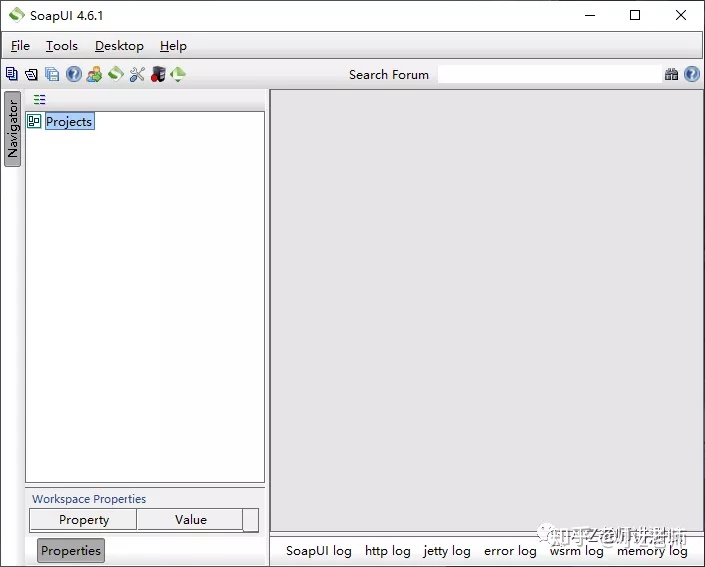Viewport: 705px width, 567px height.
Task: Click the green list icon above Projects
Action: (x=40, y=99)
